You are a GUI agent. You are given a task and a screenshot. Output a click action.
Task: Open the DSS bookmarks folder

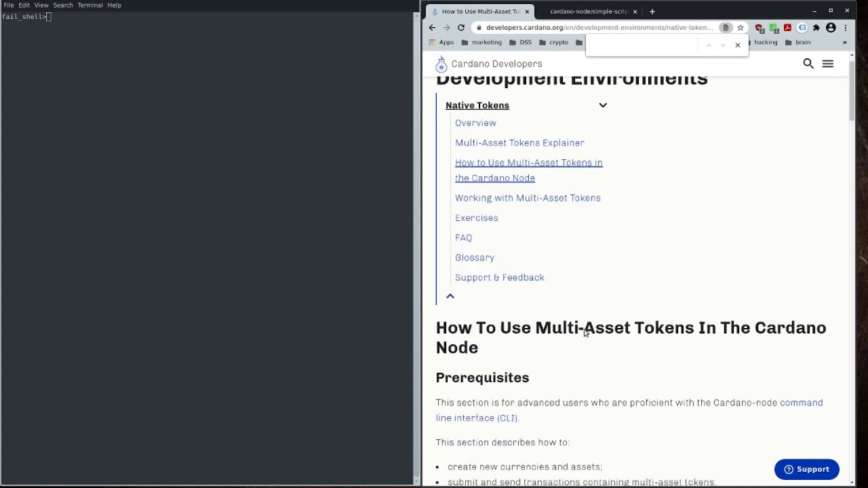(520, 42)
